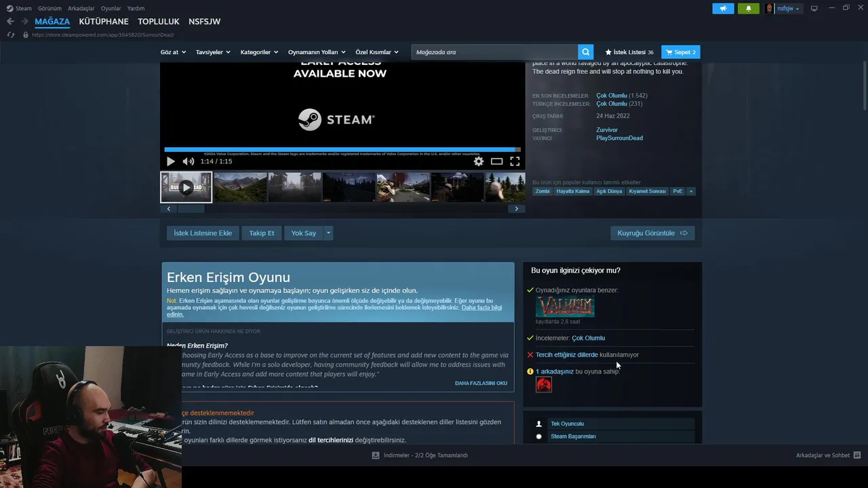The image size is (868, 488).
Task: Open the Yok Say dropdown arrow
Action: coord(328,233)
